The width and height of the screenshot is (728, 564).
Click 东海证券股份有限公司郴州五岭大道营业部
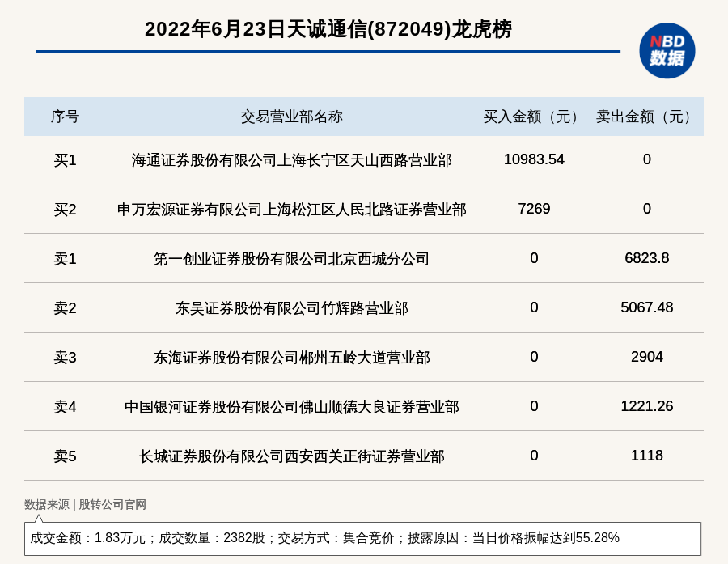click(291, 358)
